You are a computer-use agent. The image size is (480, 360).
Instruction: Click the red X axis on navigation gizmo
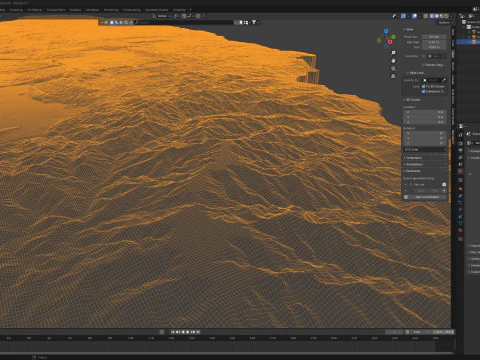390,42
